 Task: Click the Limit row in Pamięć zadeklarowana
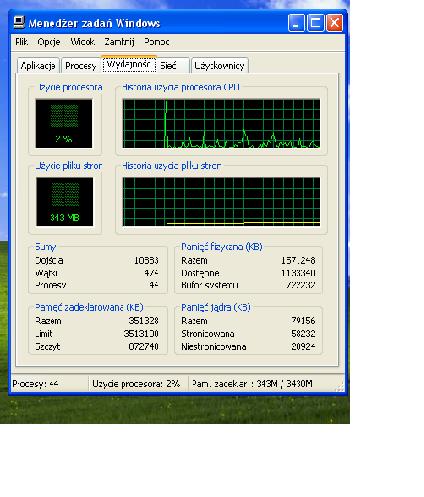(x=97, y=334)
